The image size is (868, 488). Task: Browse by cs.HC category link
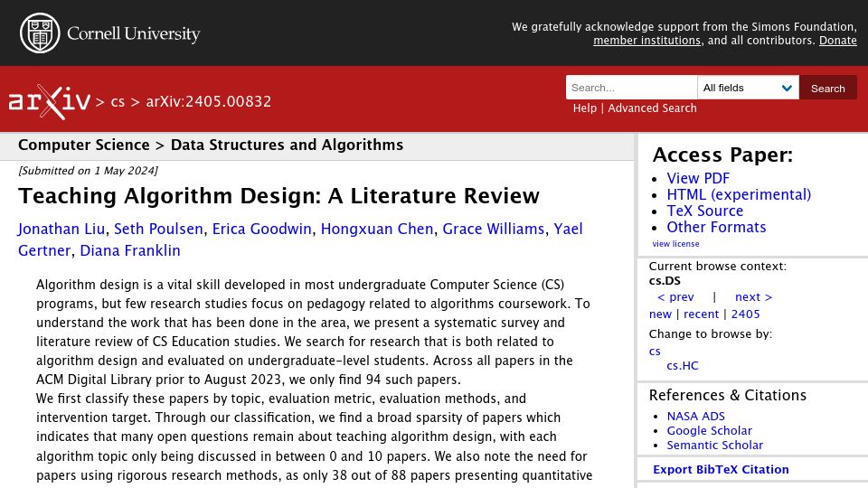click(683, 366)
